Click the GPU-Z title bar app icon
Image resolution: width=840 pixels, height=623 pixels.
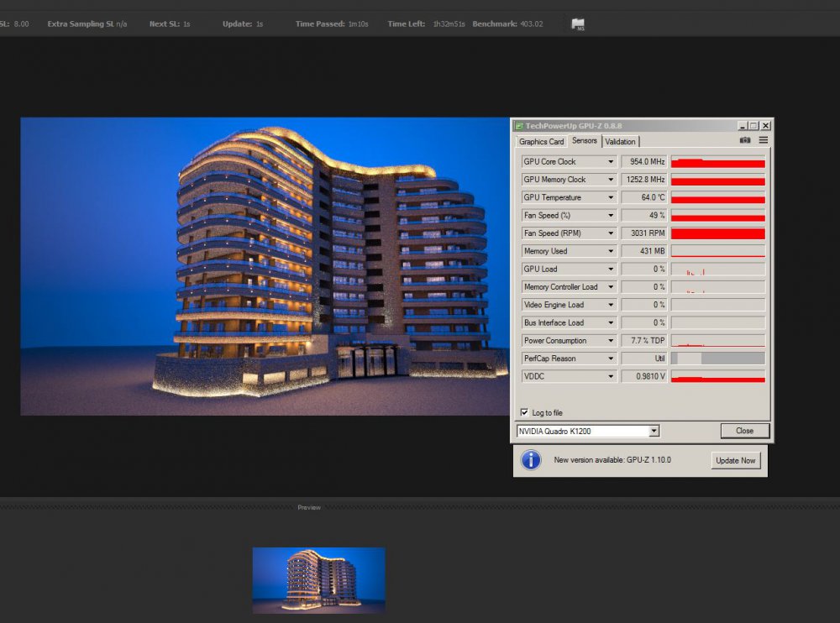(519, 126)
